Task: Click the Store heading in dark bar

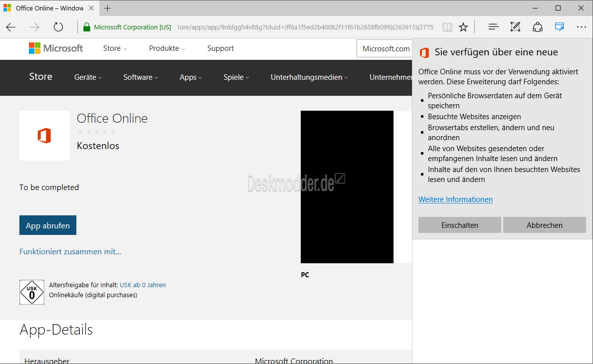Action: pos(41,76)
